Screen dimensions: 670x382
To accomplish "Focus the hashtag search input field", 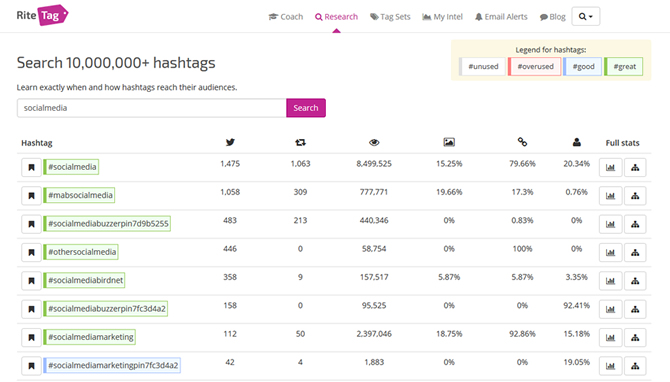I will tap(152, 108).
